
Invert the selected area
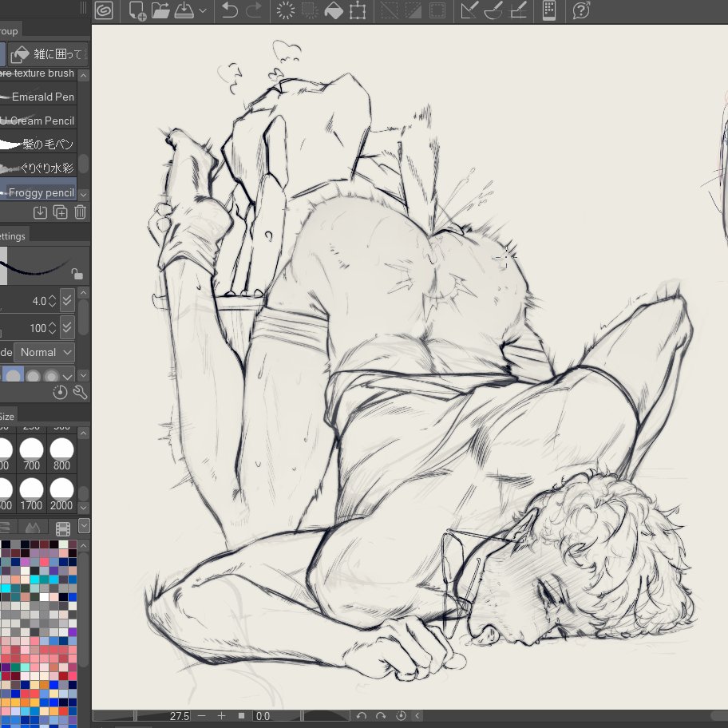pyautogui.click(x=413, y=10)
